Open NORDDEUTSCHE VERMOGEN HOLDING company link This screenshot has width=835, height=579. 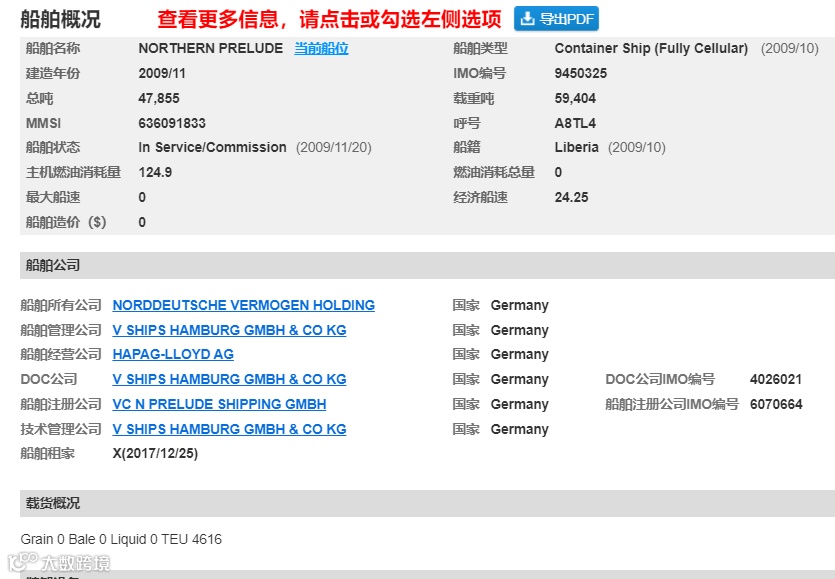243,305
